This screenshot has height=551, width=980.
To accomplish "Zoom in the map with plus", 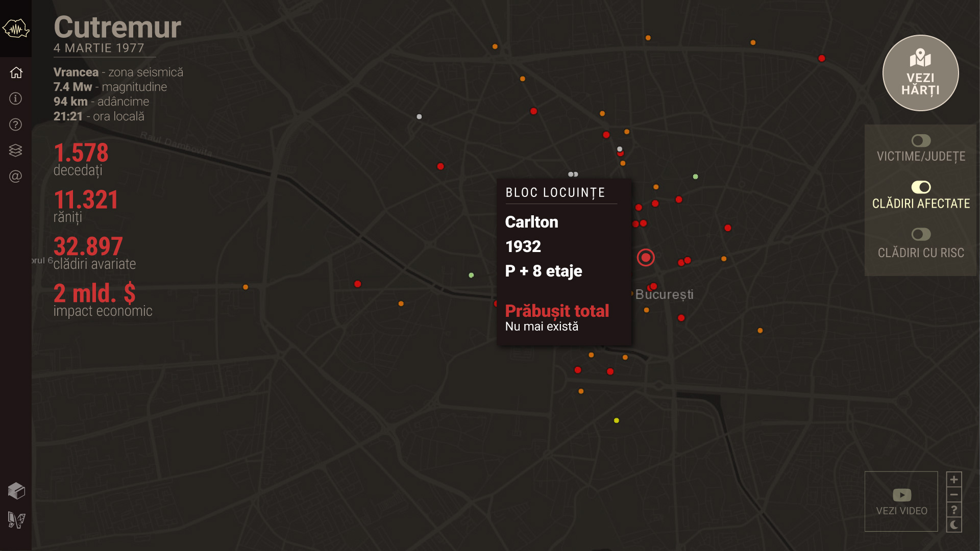I will [954, 480].
